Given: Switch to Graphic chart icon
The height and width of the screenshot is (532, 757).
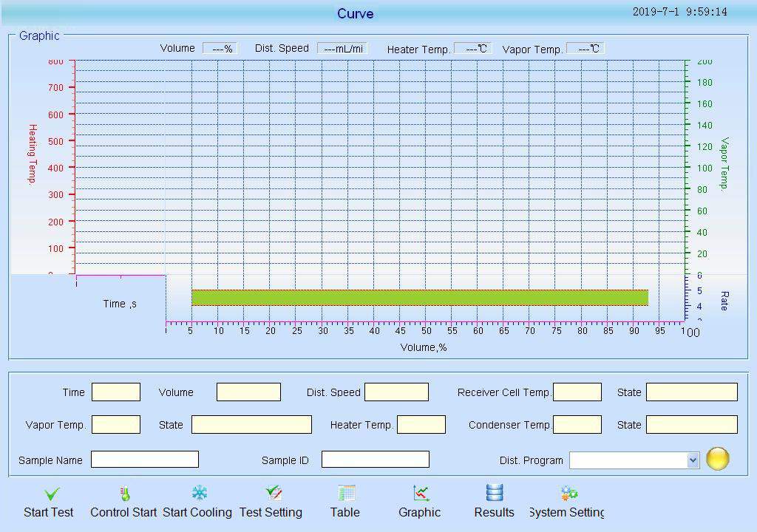Looking at the screenshot, I should coord(421,493).
